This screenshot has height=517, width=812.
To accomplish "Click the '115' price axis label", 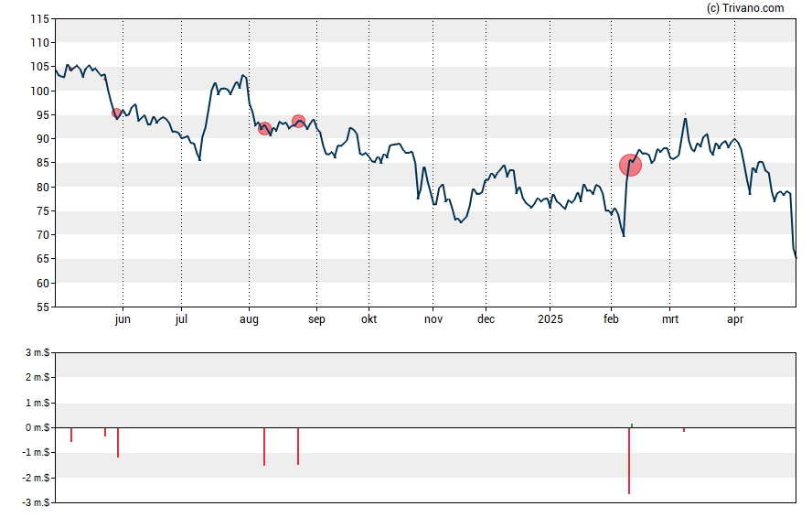I will 40,19.
